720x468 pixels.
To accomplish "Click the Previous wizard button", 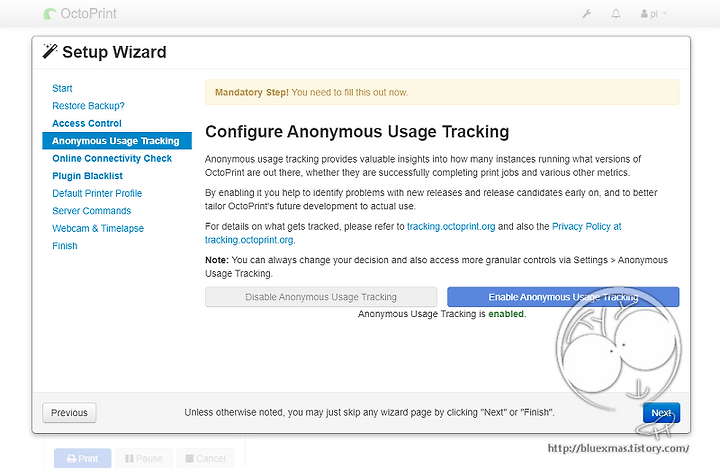I will click(x=69, y=412).
